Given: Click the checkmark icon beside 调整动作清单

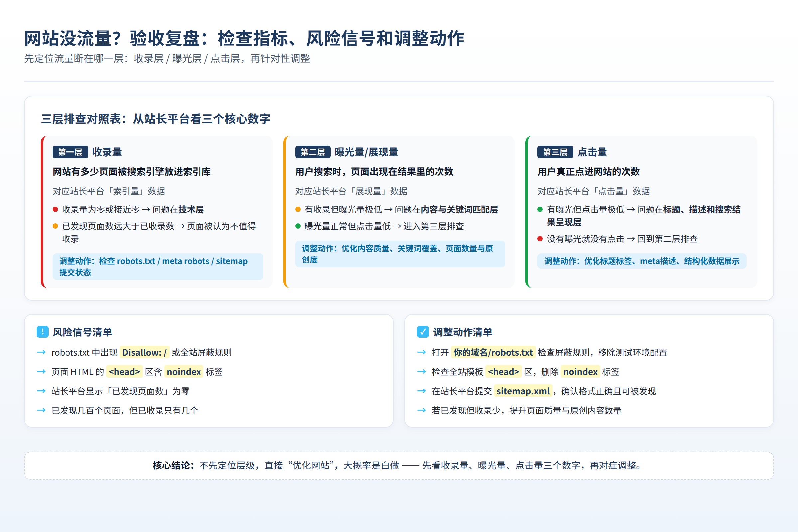Looking at the screenshot, I should tap(423, 332).
